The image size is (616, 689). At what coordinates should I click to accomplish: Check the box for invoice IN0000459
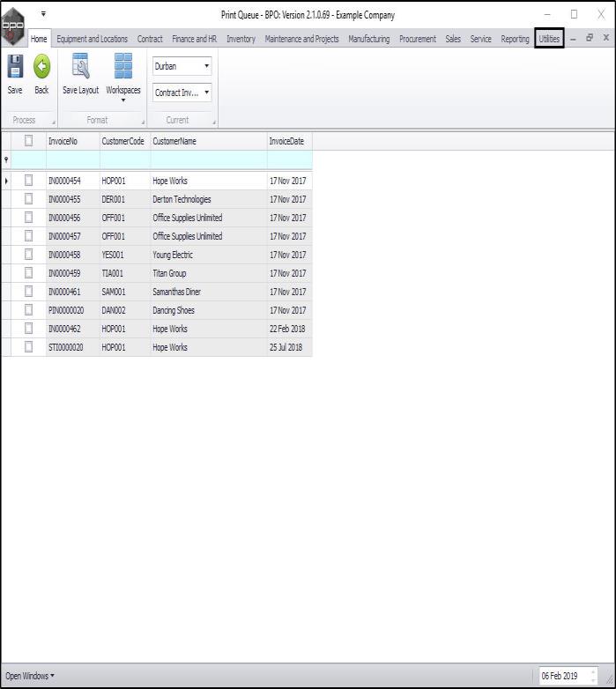(28, 272)
